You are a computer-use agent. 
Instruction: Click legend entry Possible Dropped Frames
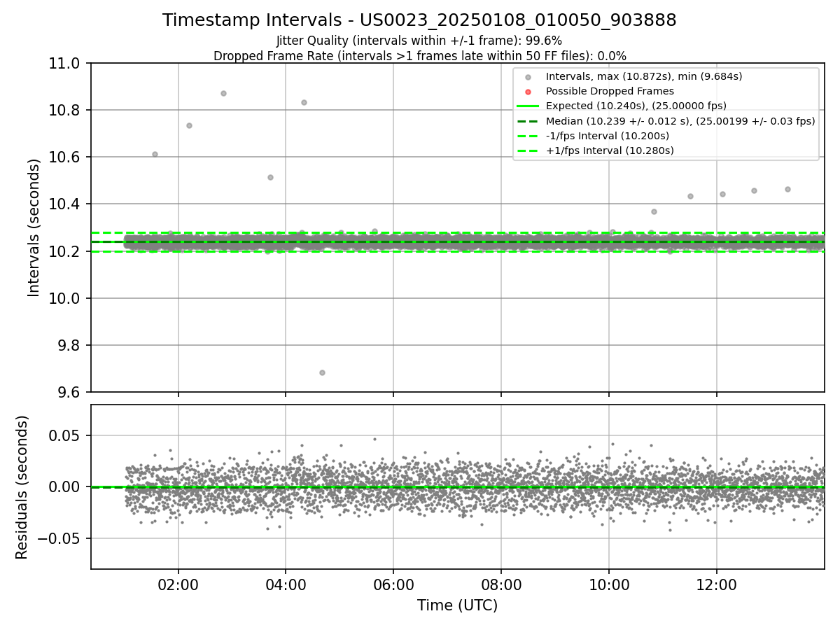click(610, 91)
